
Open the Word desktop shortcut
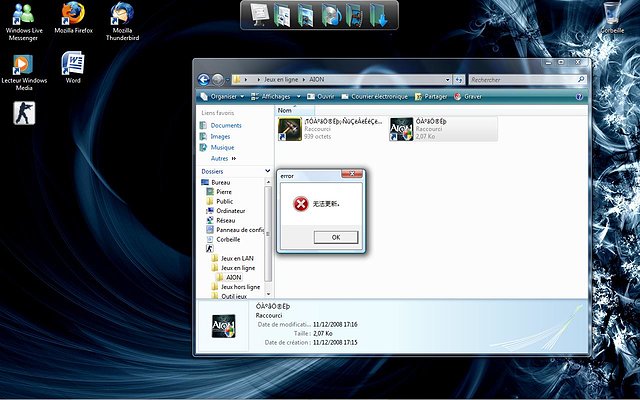(x=72, y=63)
